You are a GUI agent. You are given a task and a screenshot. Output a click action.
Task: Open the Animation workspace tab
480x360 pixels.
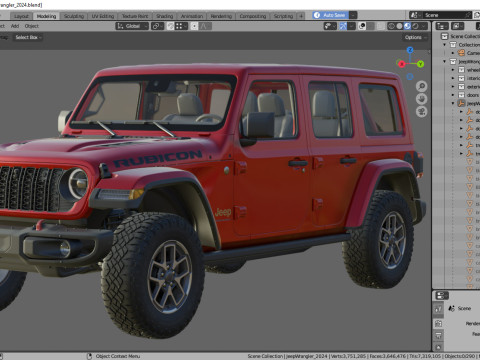point(192,16)
